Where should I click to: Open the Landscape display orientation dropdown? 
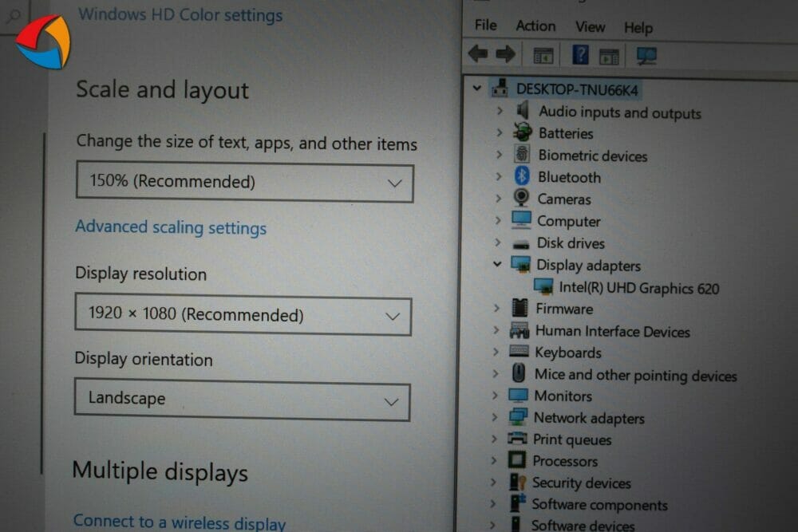(x=243, y=400)
